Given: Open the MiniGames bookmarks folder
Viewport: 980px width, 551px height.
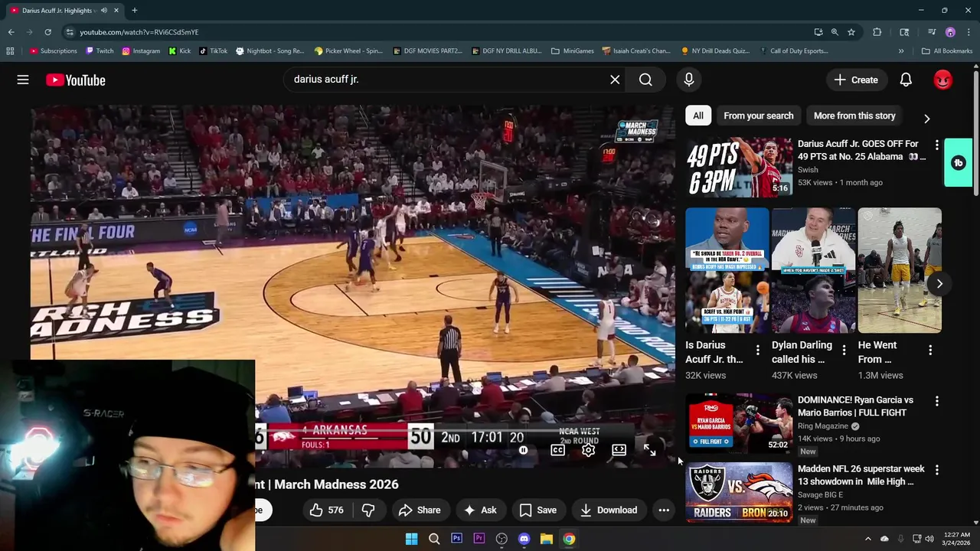Looking at the screenshot, I should click(573, 51).
